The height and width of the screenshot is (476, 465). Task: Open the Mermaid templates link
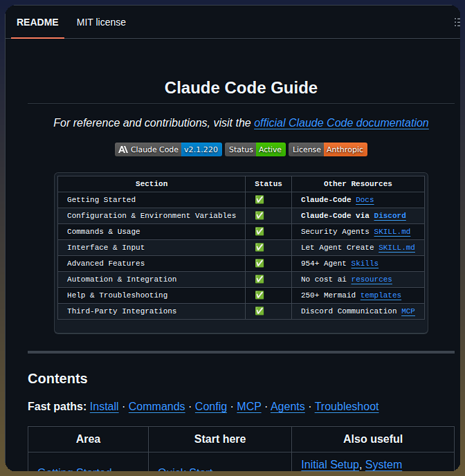pyautogui.click(x=381, y=295)
